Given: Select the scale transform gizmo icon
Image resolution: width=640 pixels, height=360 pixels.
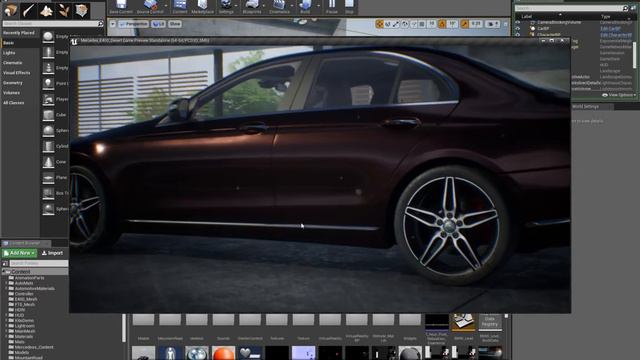Looking at the screenshot, I should (x=396, y=24).
